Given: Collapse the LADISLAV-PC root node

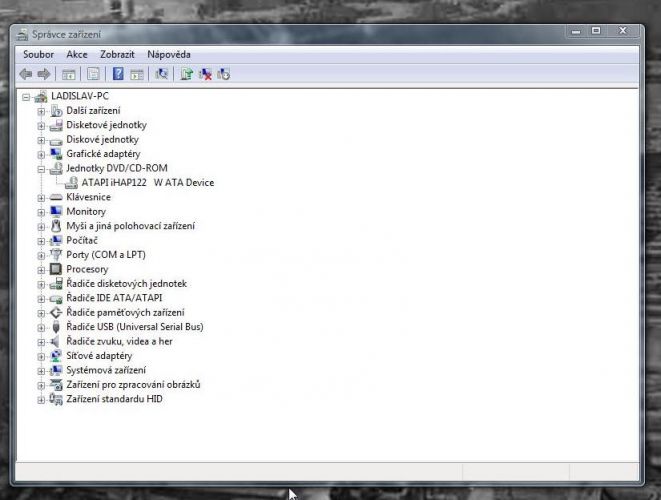Looking at the screenshot, I should click(26, 97).
